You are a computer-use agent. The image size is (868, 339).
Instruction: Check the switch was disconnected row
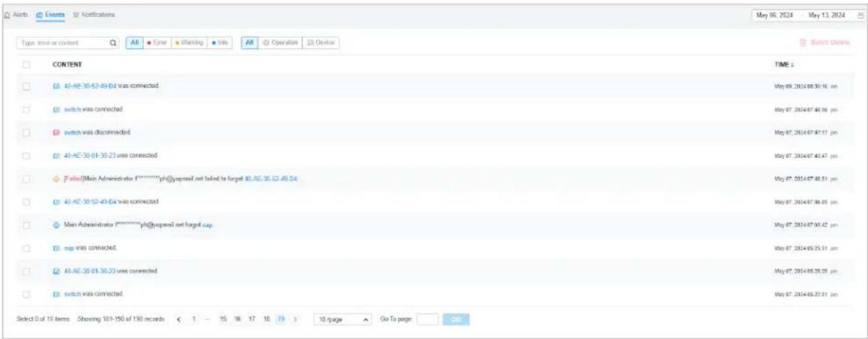click(x=26, y=132)
